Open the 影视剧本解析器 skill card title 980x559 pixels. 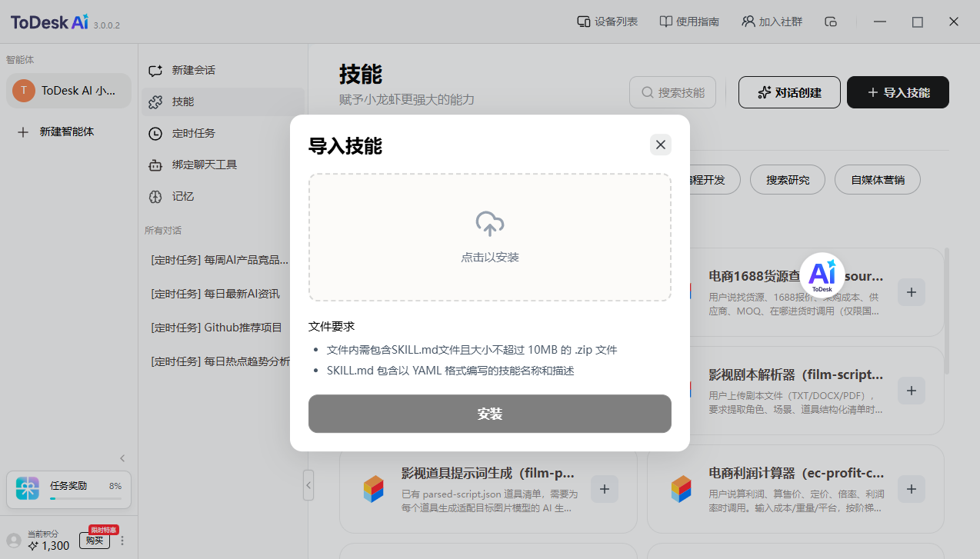click(x=796, y=375)
